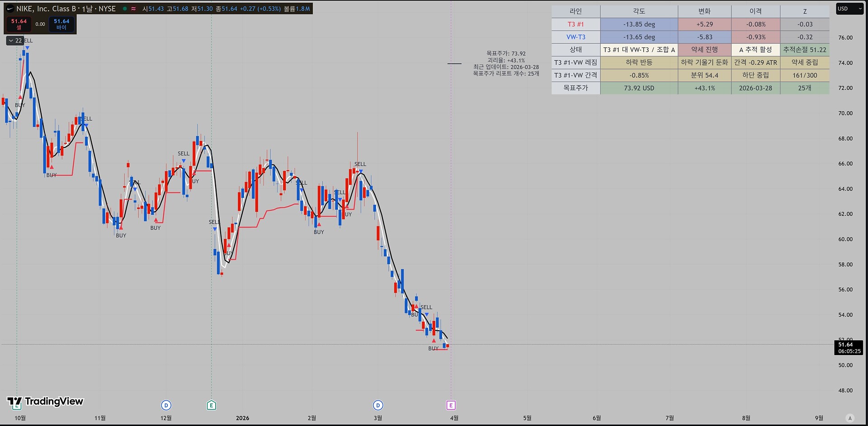
Task: Click the 2026 label on time axis
Action: 242,418
